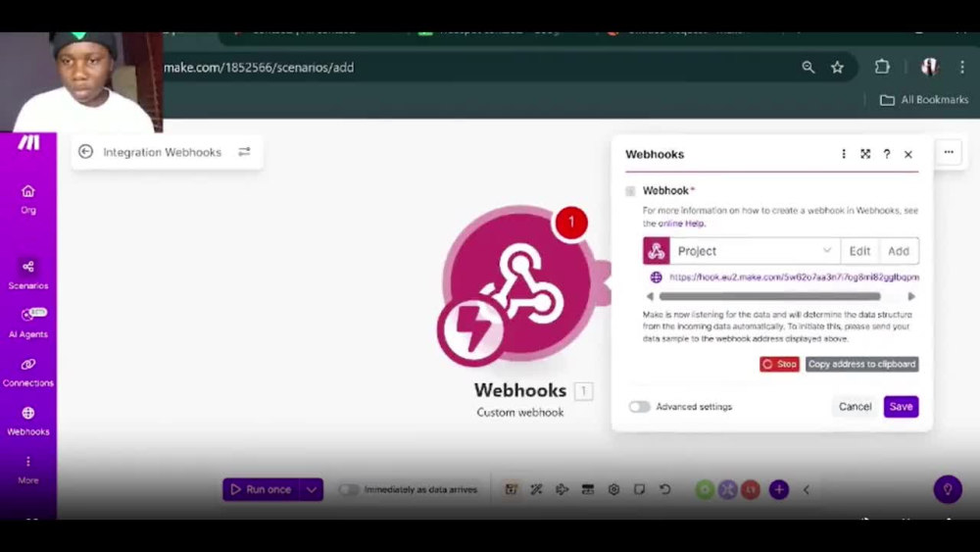Click the browser zoom magnifier icon
Screen dimensions: 980x552
[808, 68]
